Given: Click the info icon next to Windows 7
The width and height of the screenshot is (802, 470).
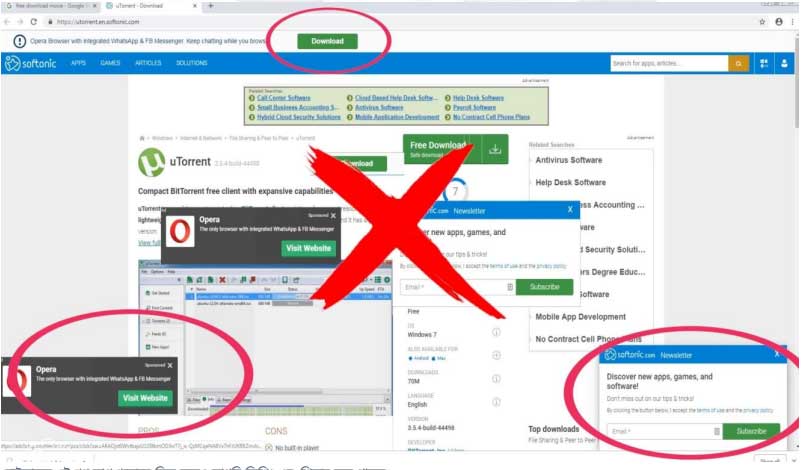Looking at the screenshot, I should (496, 332).
